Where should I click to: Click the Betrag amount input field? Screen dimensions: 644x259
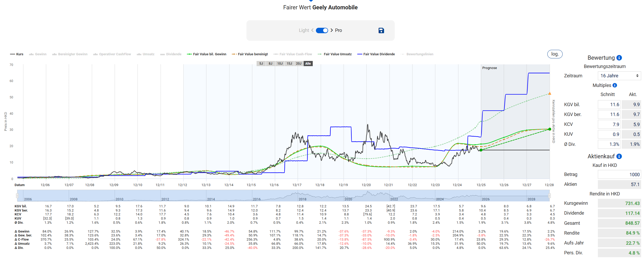619,175
